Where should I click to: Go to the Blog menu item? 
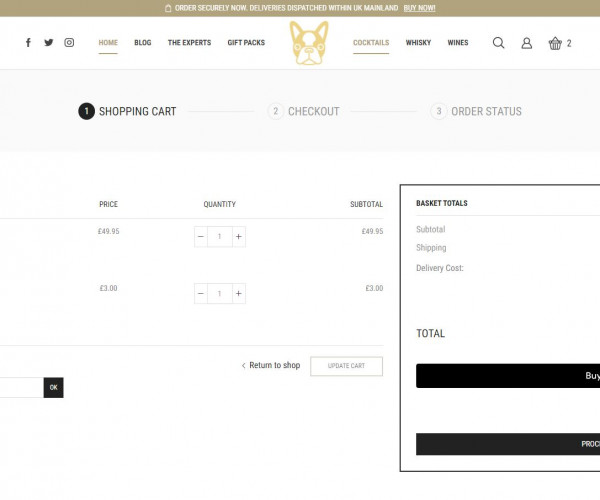tap(142, 43)
